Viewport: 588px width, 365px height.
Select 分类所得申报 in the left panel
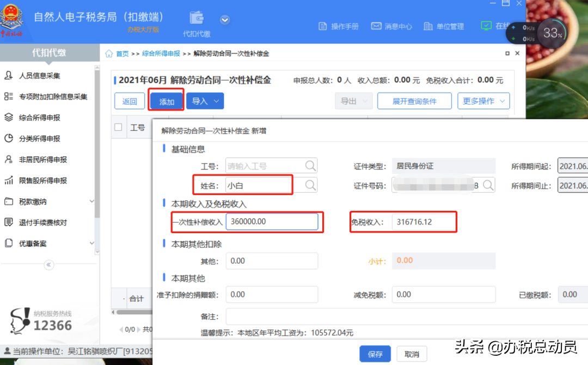point(40,138)
